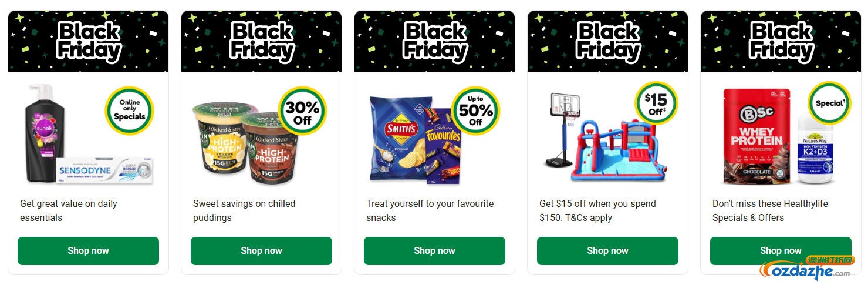Click Black Friday banner on the puddings card
868x288 pixels.
(261, 41)
